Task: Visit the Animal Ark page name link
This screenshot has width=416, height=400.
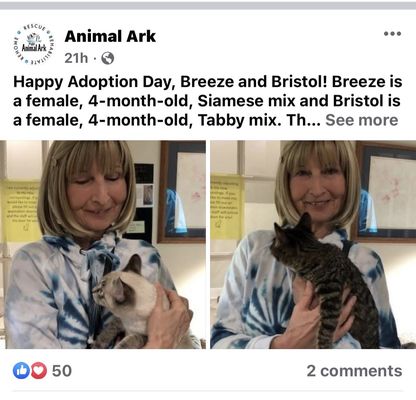Action: (x=110, y=36)
